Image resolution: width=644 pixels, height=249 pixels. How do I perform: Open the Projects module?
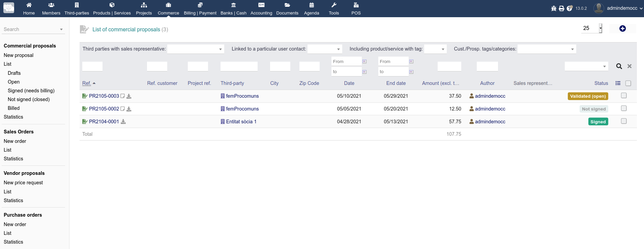(144, 9)
